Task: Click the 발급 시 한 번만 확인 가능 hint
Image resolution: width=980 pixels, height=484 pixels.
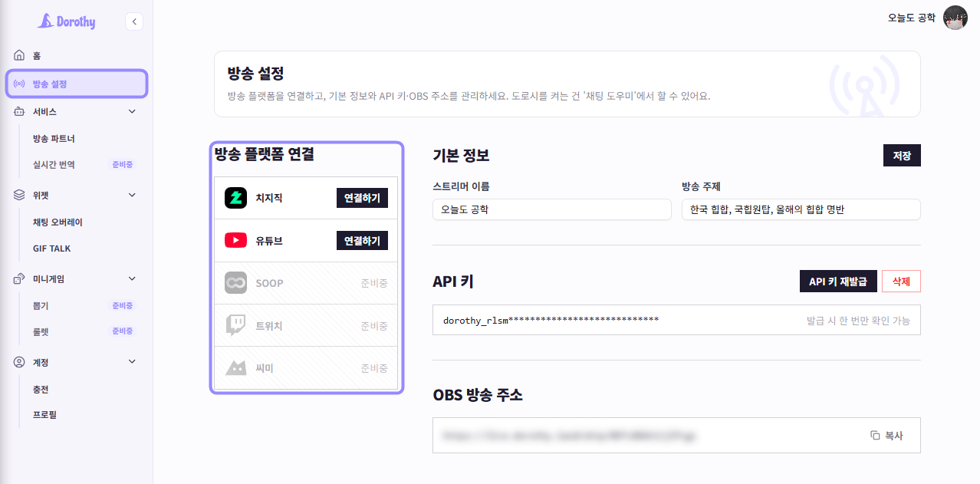Action: [858, 321]
